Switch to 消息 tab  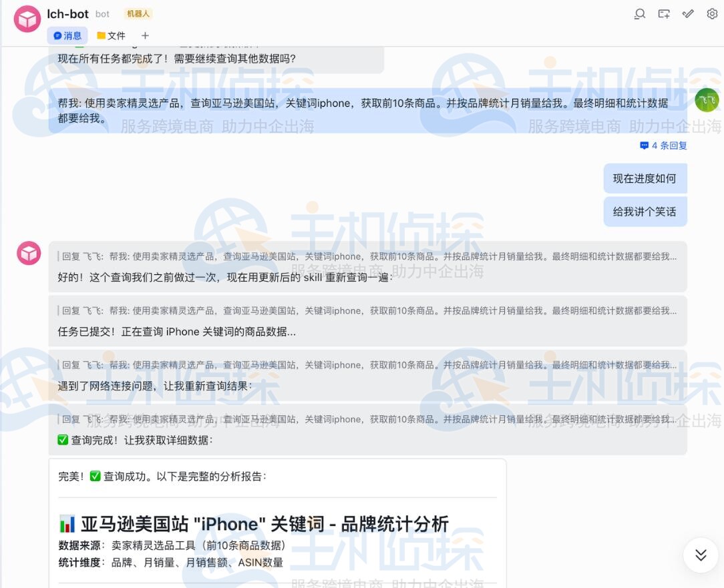[67, 35]
